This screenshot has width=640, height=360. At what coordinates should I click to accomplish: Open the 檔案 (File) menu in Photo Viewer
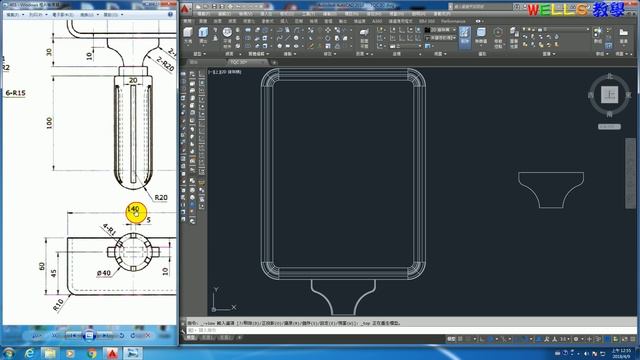click(16, 15)
